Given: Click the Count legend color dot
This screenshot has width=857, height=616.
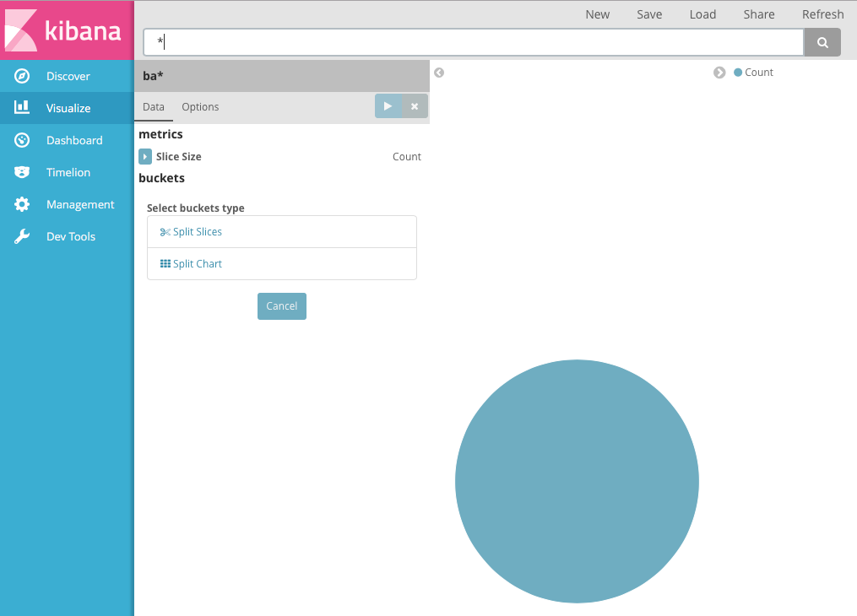Looking at the screenshot, I should (736, 73).
